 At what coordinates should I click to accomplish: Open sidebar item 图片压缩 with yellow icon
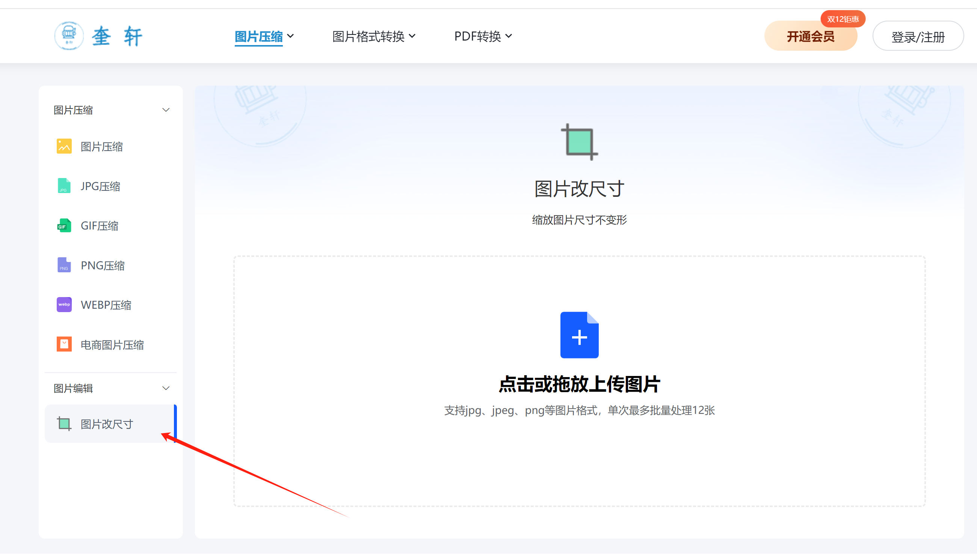pos(110,146)
